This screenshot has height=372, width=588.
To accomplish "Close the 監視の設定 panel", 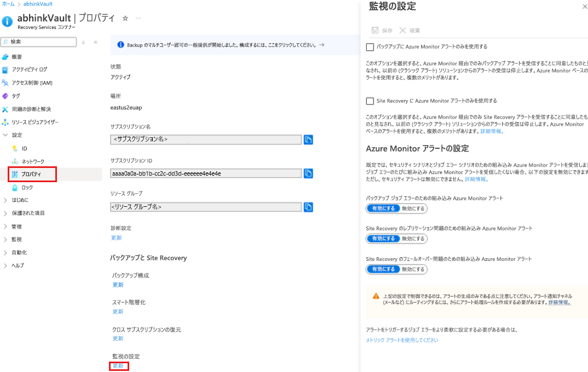I will point(585,7).
